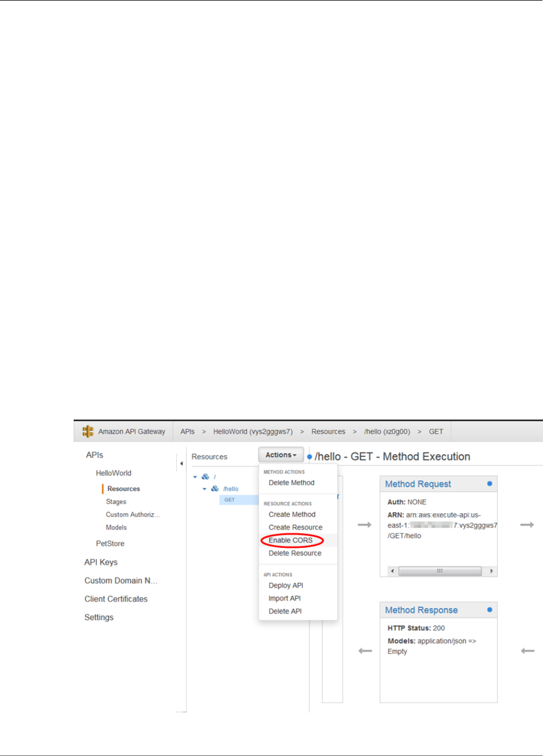Select Enable CORS in Actions menu
This screenshot has height=756, width=543.
(x=291, y=540)
